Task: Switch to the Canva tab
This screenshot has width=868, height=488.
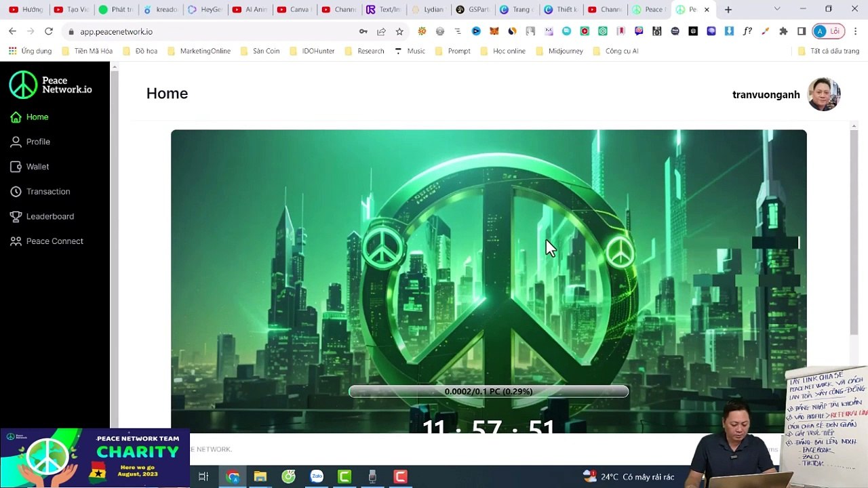Action: tap(294, 9)
